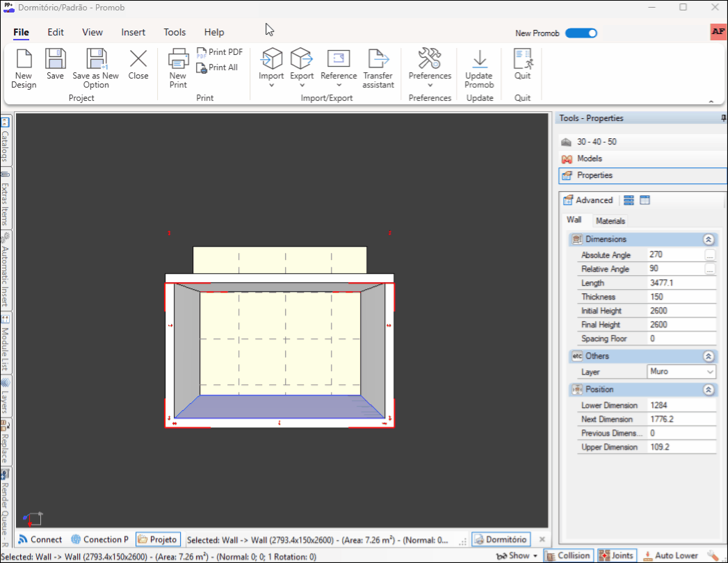The image size is (728, 563).
Task: Click the Save as New Option icon
Action: tap(95, 58)
